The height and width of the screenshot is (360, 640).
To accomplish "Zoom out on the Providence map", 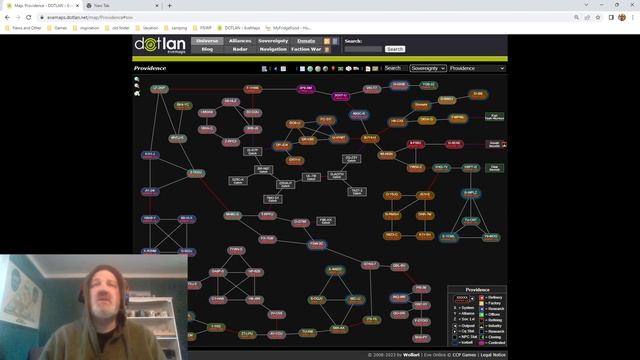I will [x=137, y=86].
